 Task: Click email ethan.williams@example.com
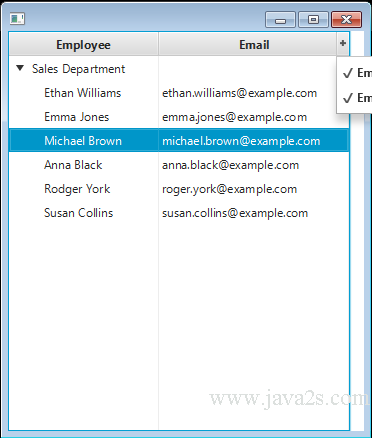click(239, 93)
